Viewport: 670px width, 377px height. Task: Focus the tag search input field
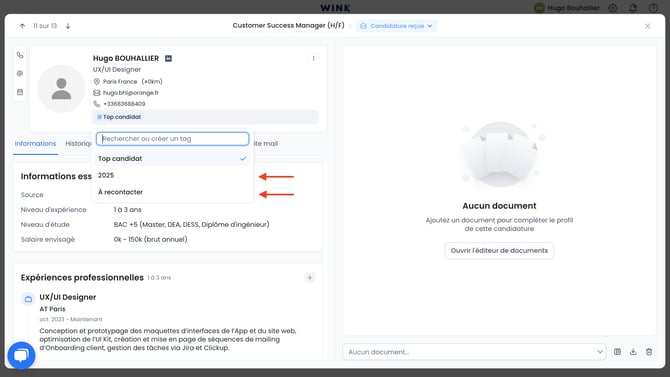pos(173,138)
